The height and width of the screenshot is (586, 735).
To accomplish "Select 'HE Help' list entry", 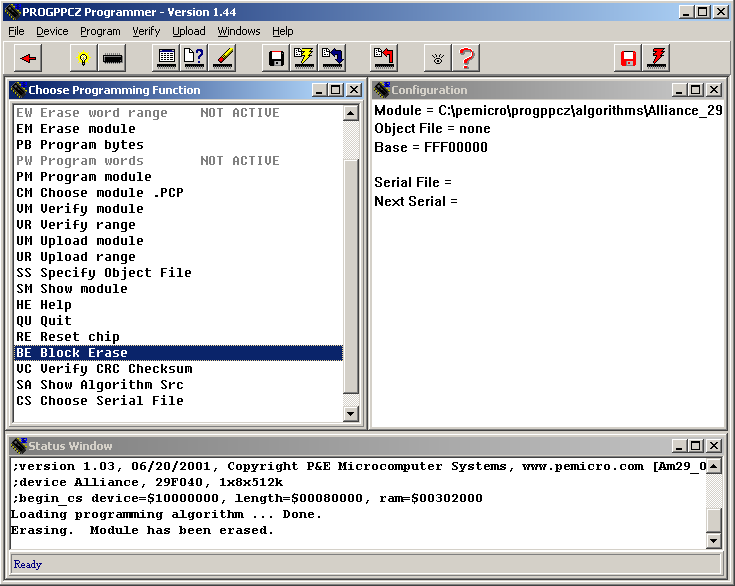I will pos(179,305).
